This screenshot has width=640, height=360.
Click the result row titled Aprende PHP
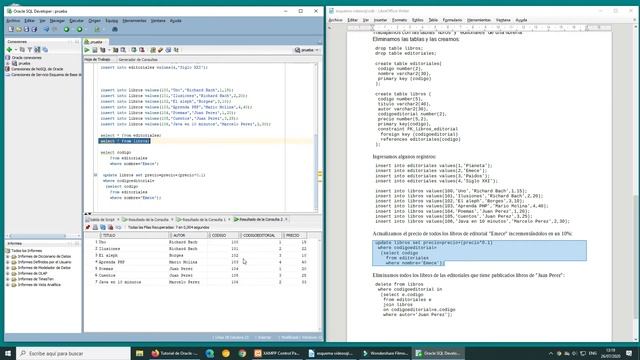200,262
